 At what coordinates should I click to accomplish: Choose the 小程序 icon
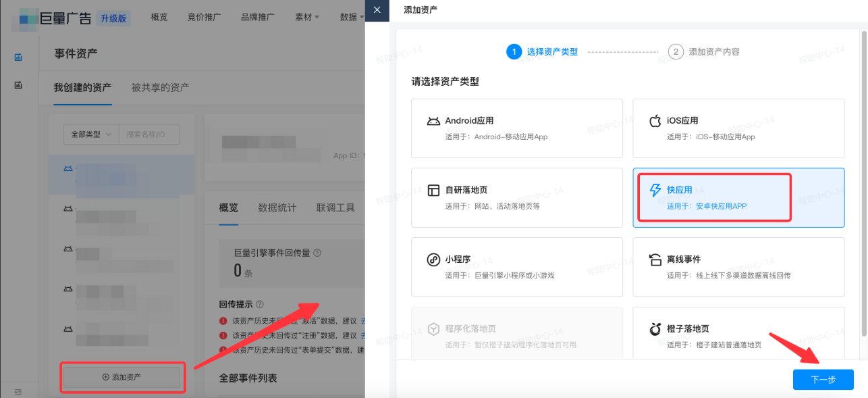pyautogui.click(x=433, y=259)
